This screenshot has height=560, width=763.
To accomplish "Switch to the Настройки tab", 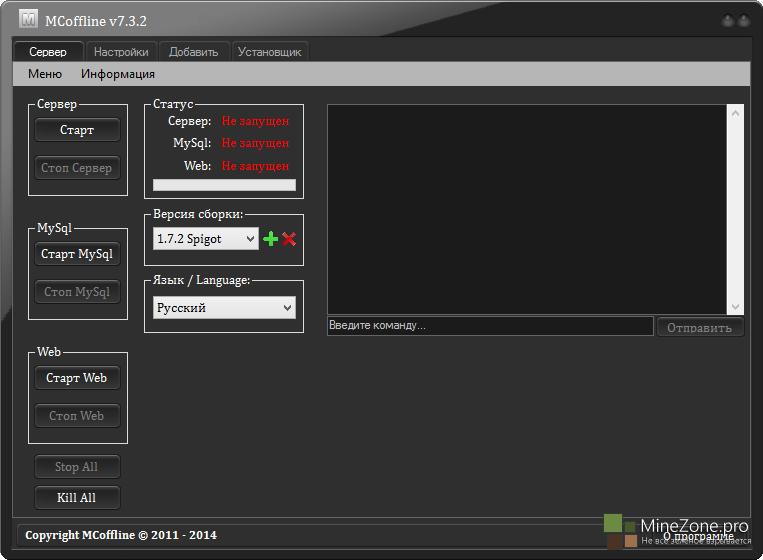I will (121, 52).
